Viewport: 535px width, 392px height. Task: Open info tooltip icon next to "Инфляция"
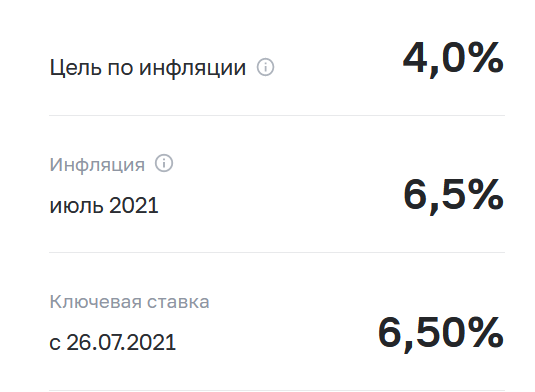[164, 163]
